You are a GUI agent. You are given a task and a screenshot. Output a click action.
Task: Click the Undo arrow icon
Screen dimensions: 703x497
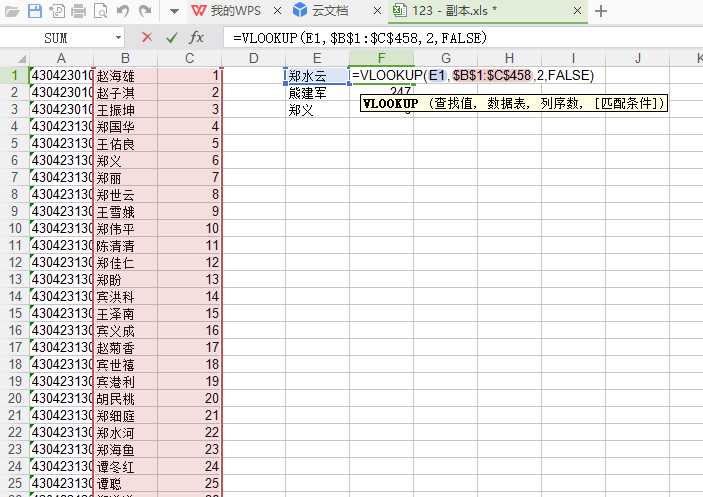click(123, 10)
